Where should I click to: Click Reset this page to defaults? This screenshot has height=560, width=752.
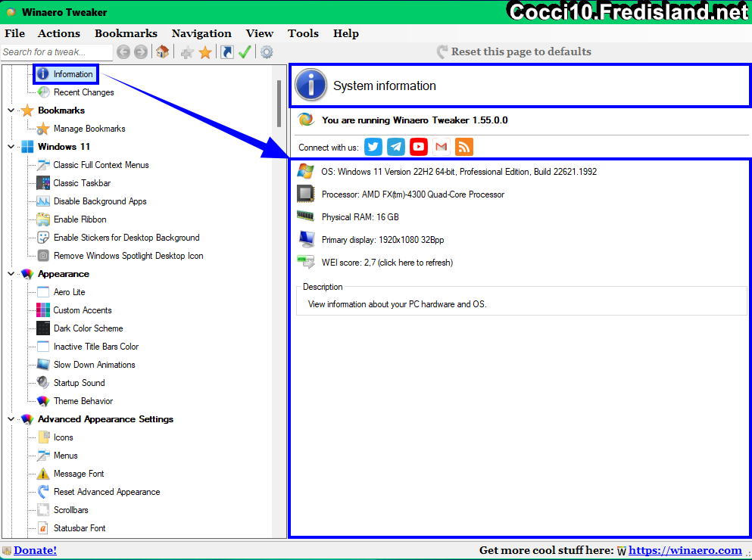click(x=514, y=51)
